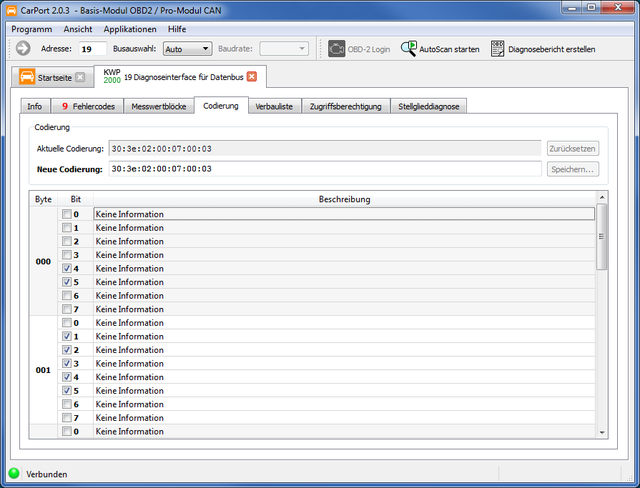Uncheck byte 001 bit 2 checkbox

coord(67,350)
